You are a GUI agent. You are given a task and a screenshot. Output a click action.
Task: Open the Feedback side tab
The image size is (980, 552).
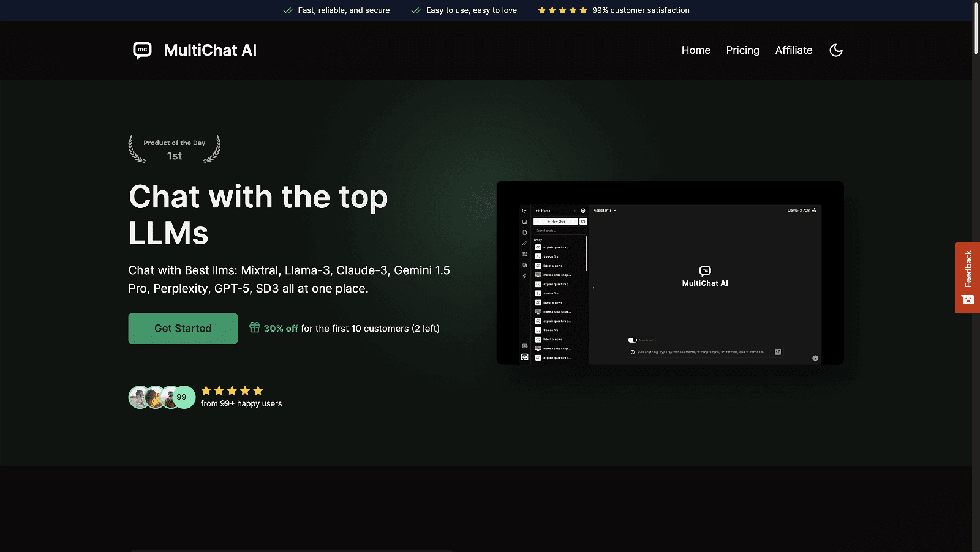pos(967,277)
